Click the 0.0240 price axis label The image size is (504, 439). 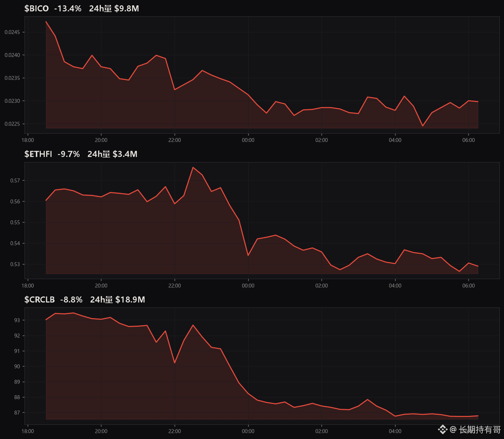click(x=12, y=55)
